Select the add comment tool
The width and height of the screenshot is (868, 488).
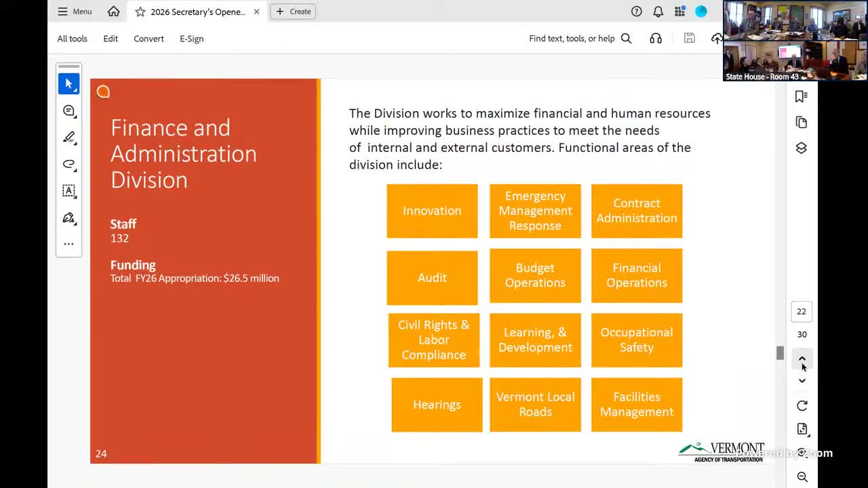click(x=68, y=110)
